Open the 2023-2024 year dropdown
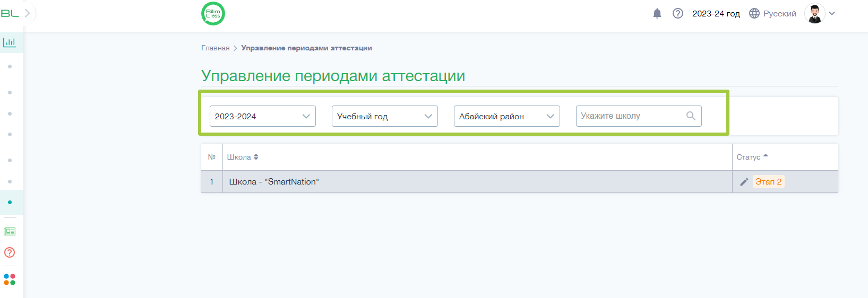The image size is (868, 298). pyautogui.click(x=263, y=116)
